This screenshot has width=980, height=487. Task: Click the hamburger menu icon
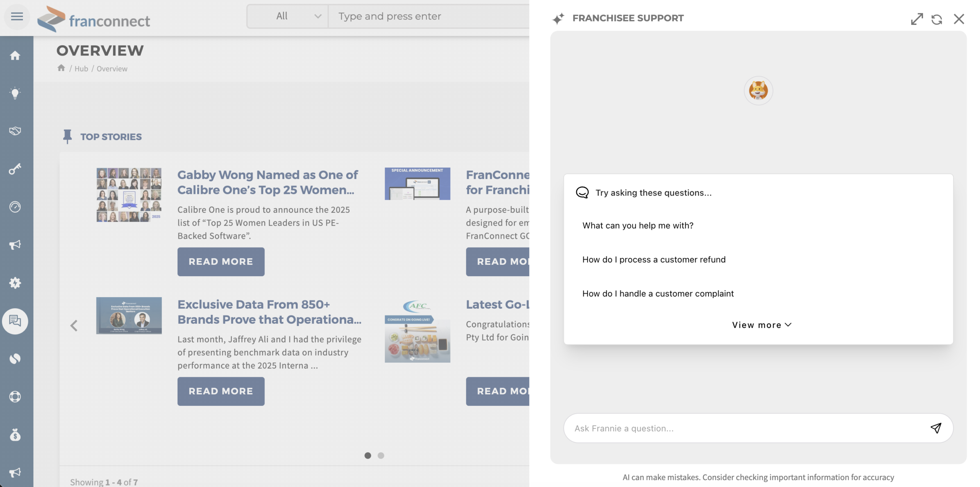click(17, 16)
